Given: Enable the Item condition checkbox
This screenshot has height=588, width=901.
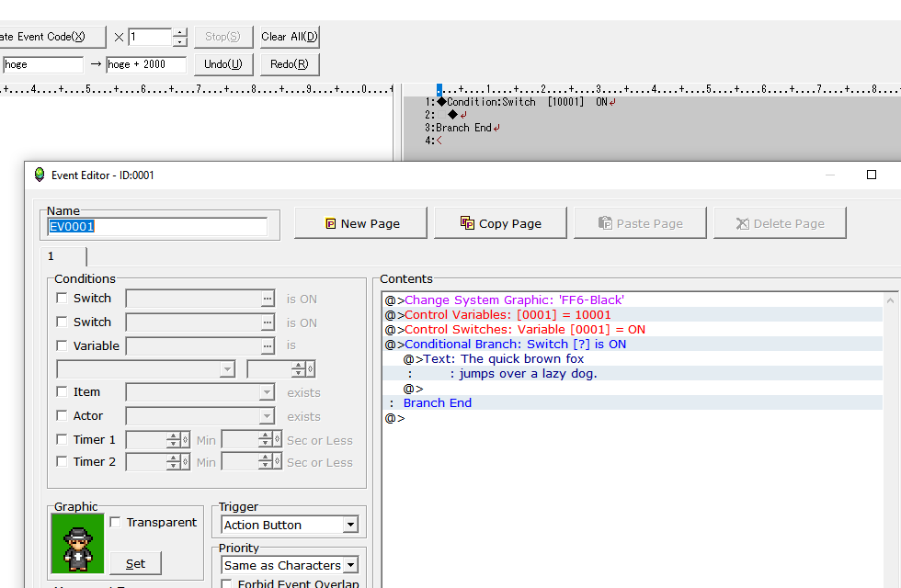Looking at the screenshot, I should click(x=62, y=391).
